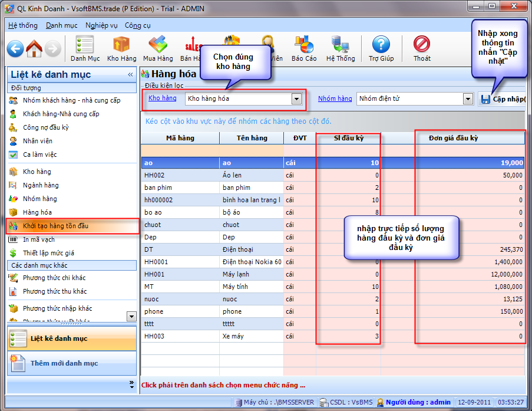Screen dimensions: 532x411
Task: Click the CSDL : VsBMS status entry
Action: (346, 402)
